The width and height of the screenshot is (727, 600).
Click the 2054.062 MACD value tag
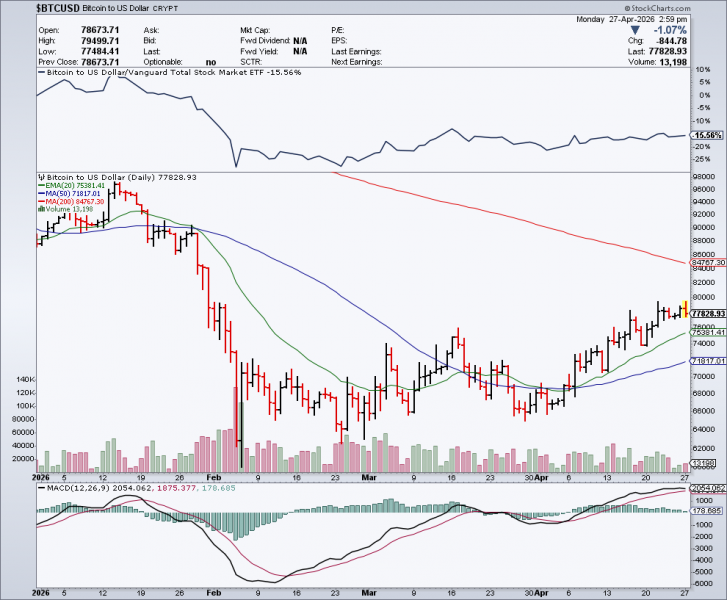(x=708, y=488)
